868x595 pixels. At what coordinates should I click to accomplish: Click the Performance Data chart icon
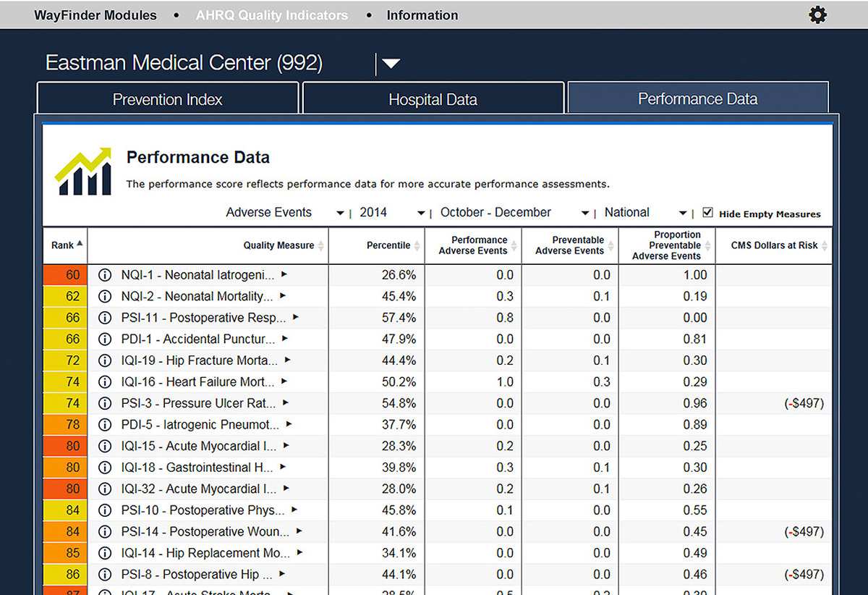[x=83, y=171]
